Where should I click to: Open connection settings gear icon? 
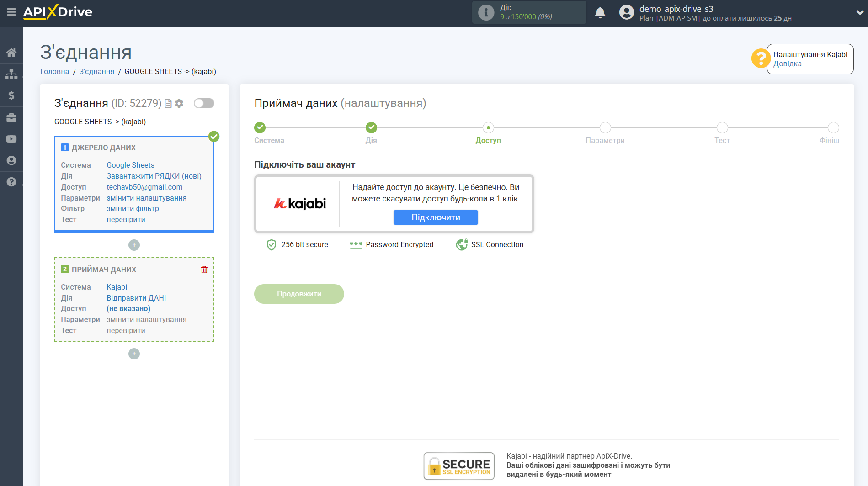(x=179, y=104)
